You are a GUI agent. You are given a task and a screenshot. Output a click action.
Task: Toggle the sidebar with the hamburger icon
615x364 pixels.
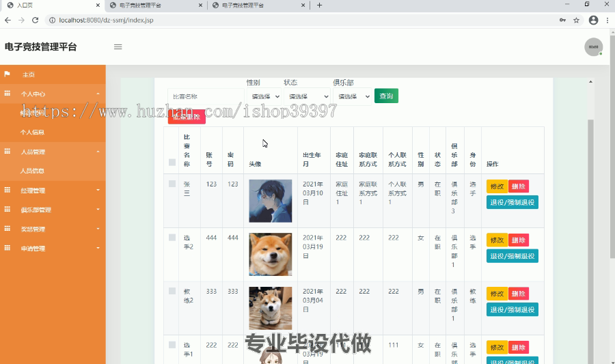pos(118,47)
